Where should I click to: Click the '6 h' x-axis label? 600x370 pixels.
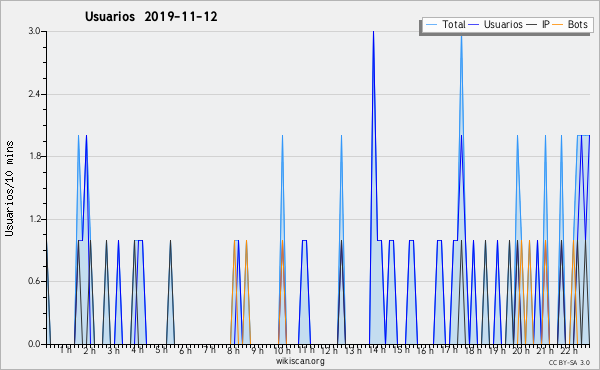click(x=186, y=350)
